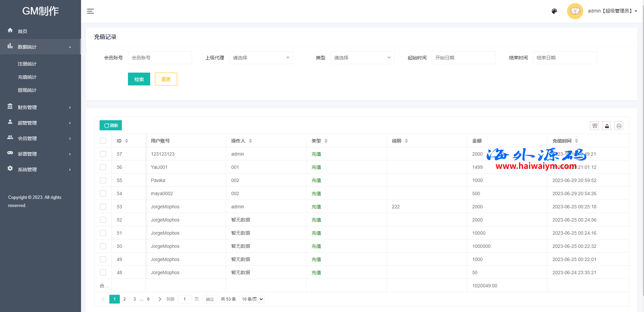Go to next page arrow

[x=160, y=299]
